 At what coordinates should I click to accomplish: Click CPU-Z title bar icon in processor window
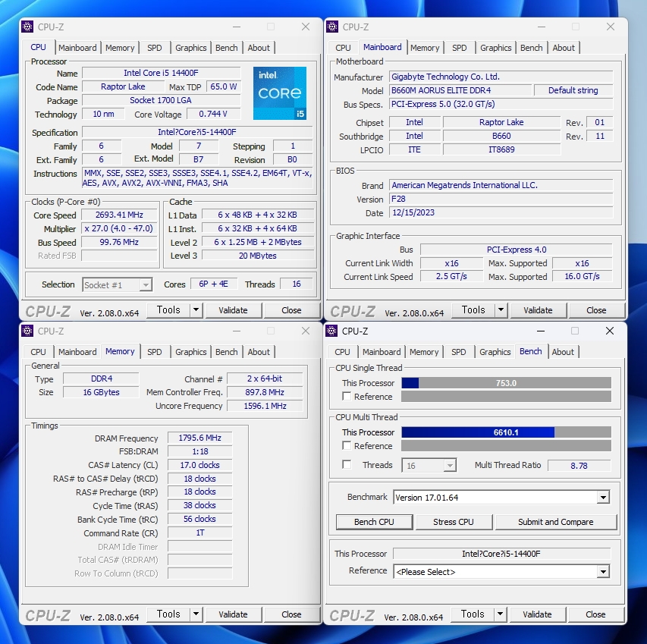point(27,27)
